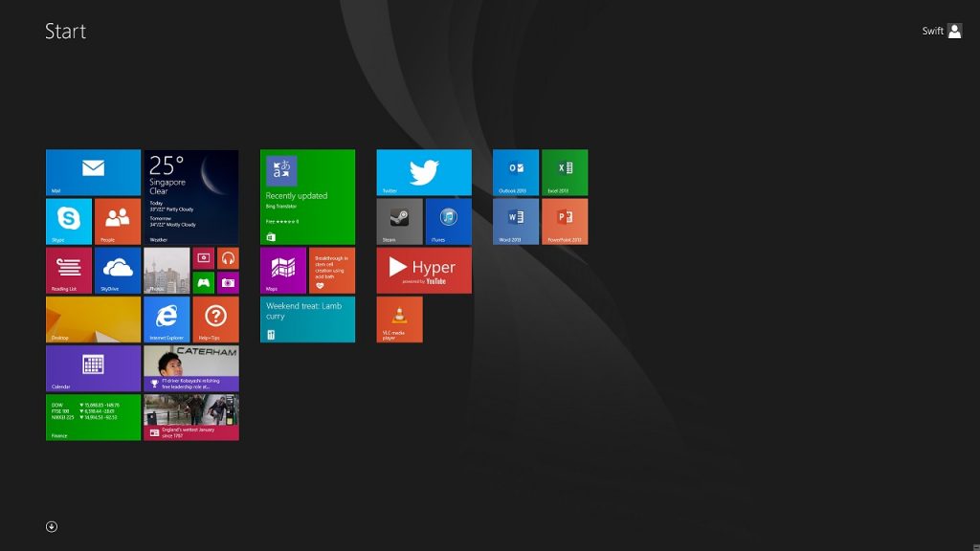Open Outlook 2013
The image size is (980, 551).
pyautogui.click(x=515, y=172)
